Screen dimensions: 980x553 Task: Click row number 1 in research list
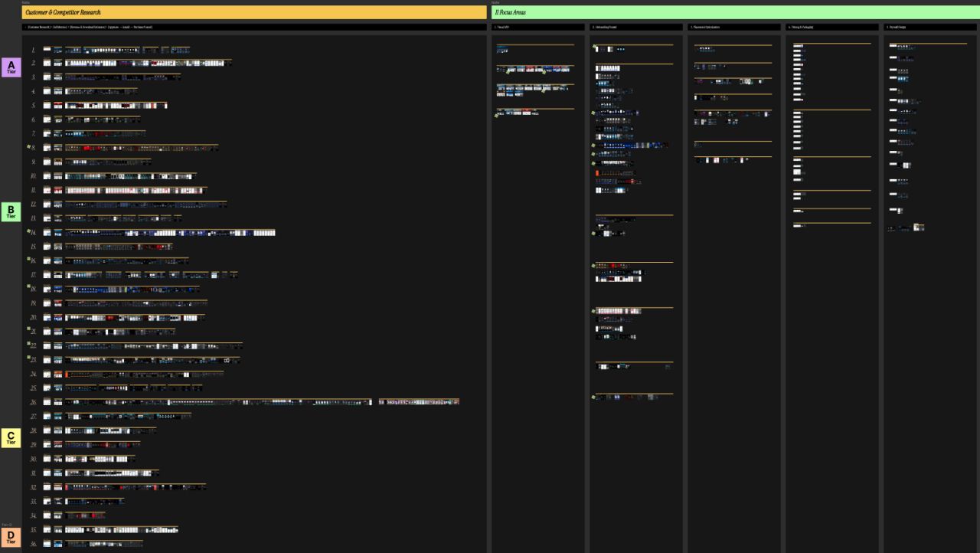[x=34, y=50]
